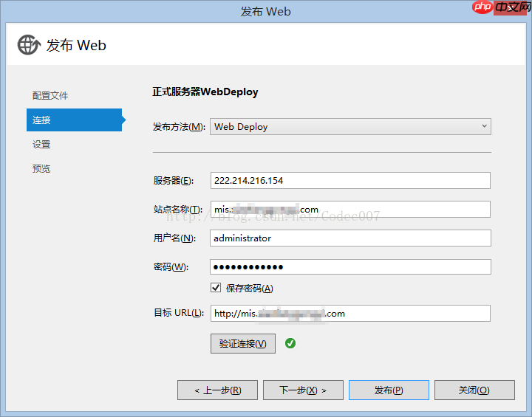The height and width of the screenshot is (417, 532).
Task: Toggle the 保存密码 checkbox
Action: [216, 288]
